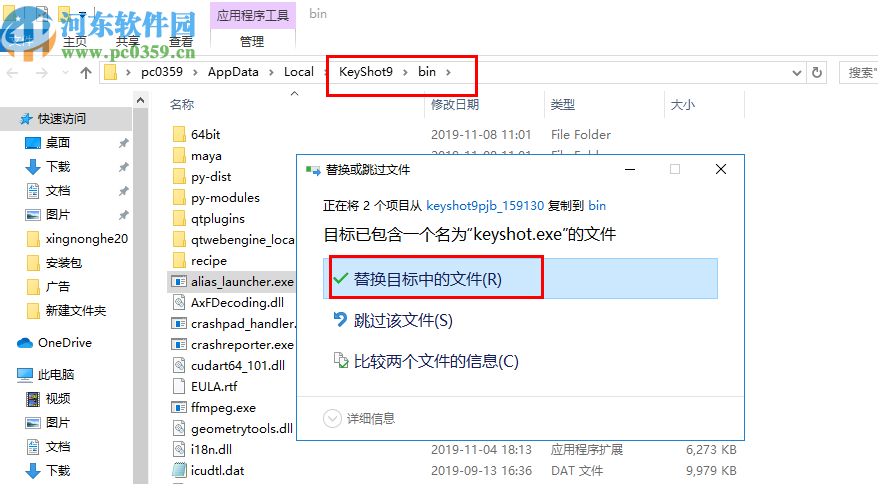
Task: Go up one folder level arrow
Action: [x=86, y=73]
